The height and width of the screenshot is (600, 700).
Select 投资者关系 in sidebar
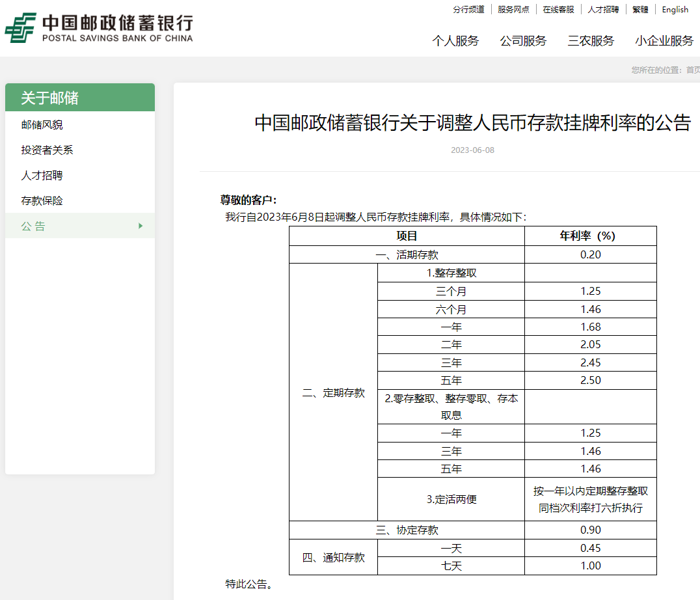click(x=47, y=150)
